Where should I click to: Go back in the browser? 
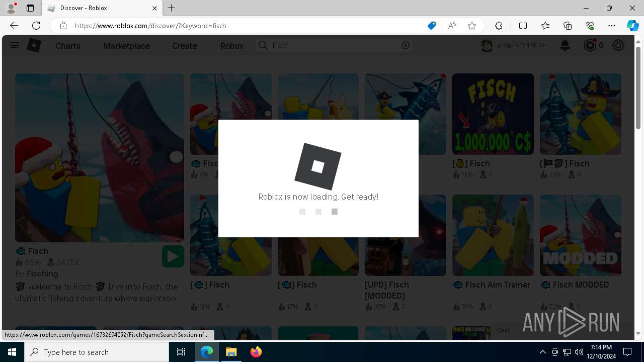point(14,26)
